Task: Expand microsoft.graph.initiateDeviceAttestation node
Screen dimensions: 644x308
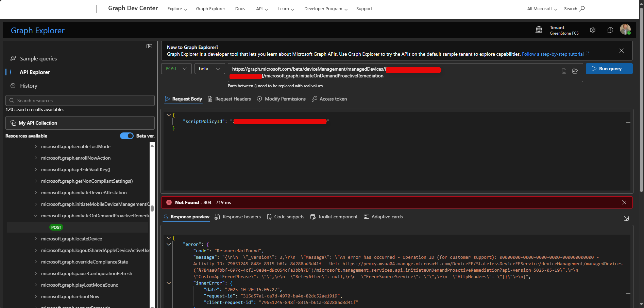Action: pyautogui.click(x=36, y=193)
